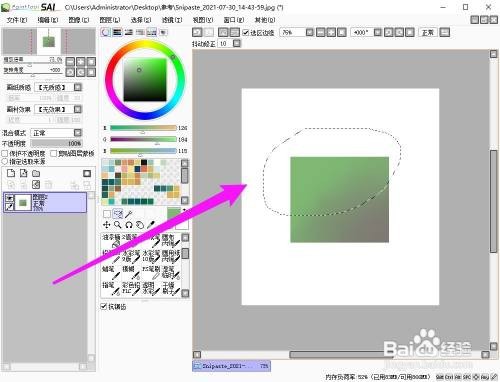Create a new normal layer
Viewport: 500px width, 382px height.
click(11, 173)
